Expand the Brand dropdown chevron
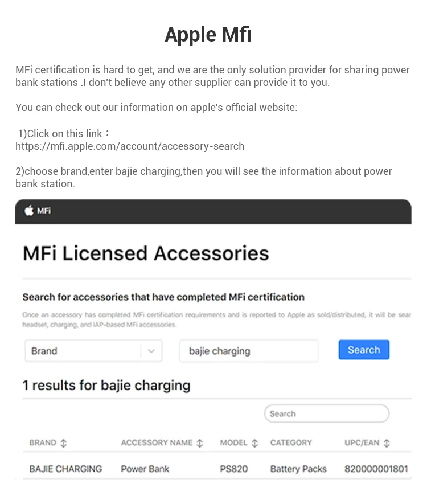 click(x=151, y=351)
